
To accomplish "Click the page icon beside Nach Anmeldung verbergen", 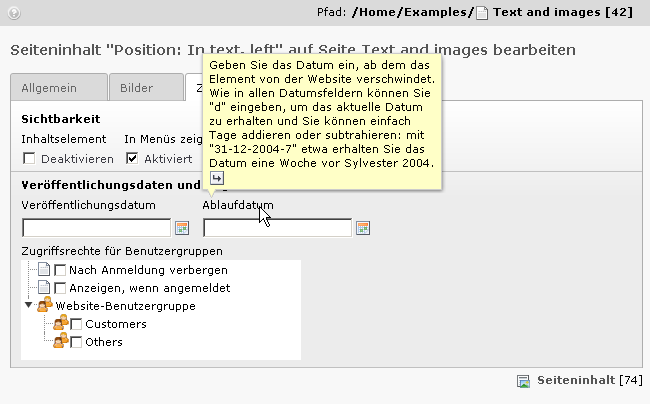I will coord(44,270).
